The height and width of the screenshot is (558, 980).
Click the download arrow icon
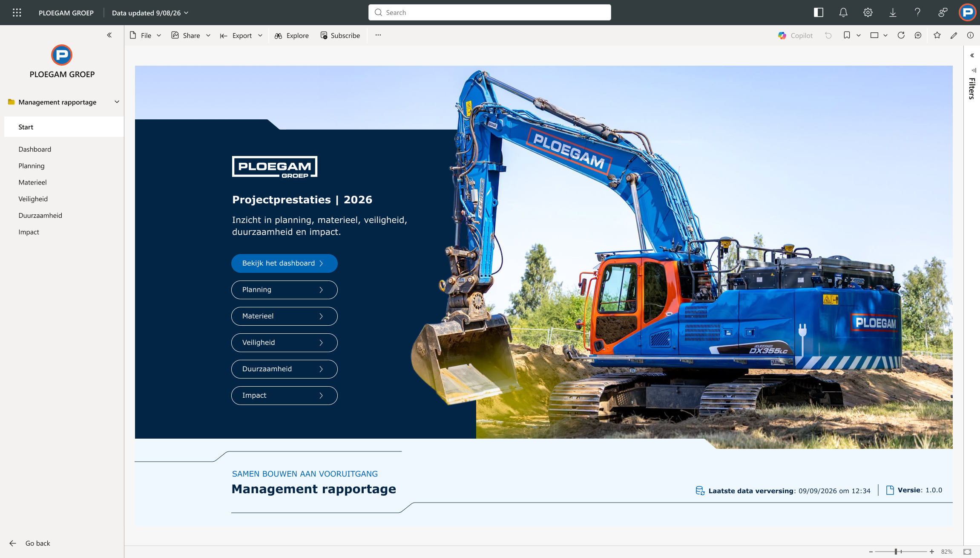click(893, 13)
